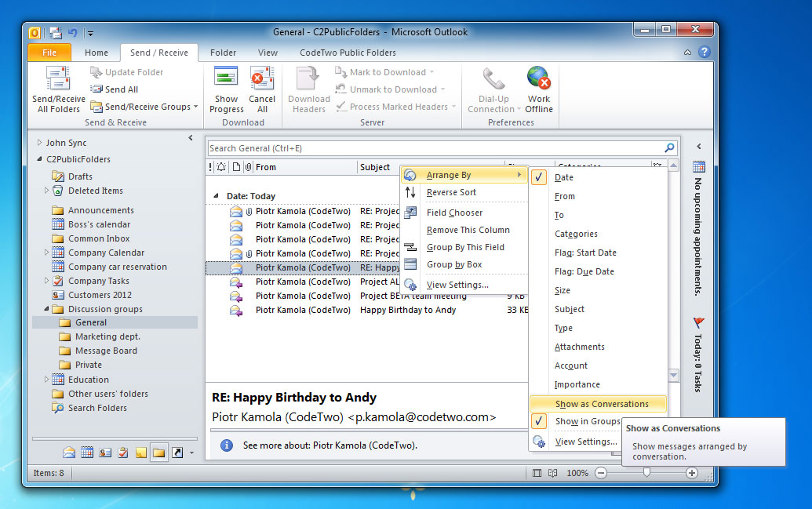
Task: Minimize the ribbon with chevron
Action: pyautogui.click(x=687, y=53)
